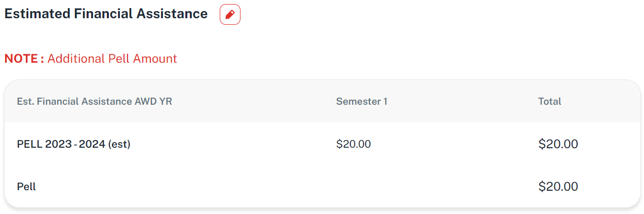Click the Additional Pell Amount note text
Image resolution: width=644 pixels, height=214 pixels.
pyautogui.click(x=112, y=59)
